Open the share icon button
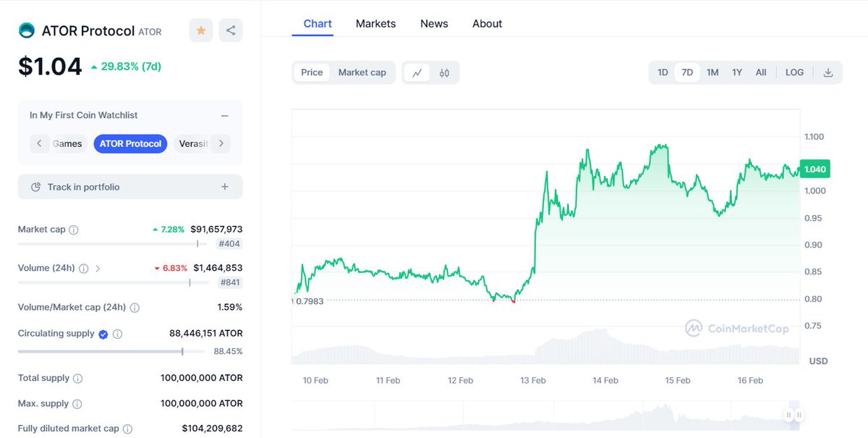Screen dimensions: 868x438 pyautogui.click(x=231, y=30)
